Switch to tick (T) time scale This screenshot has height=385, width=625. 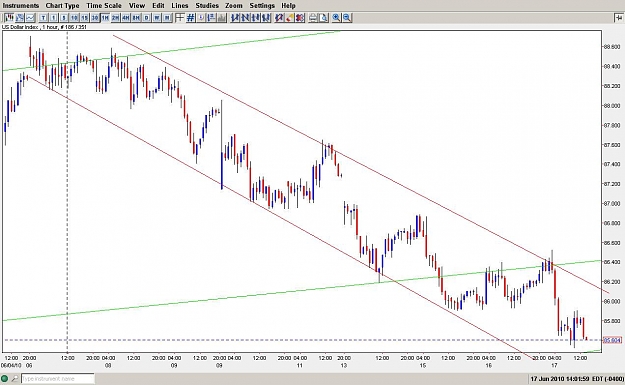43,18
